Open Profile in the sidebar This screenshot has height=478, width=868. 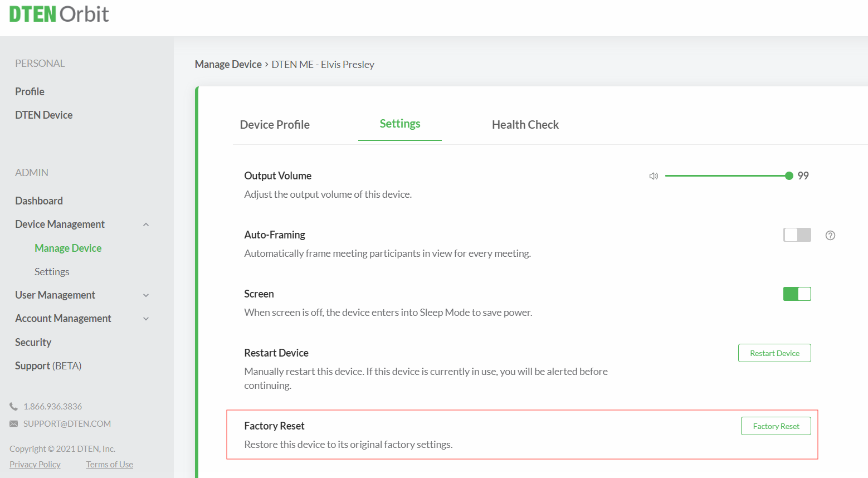pos(30,91)
